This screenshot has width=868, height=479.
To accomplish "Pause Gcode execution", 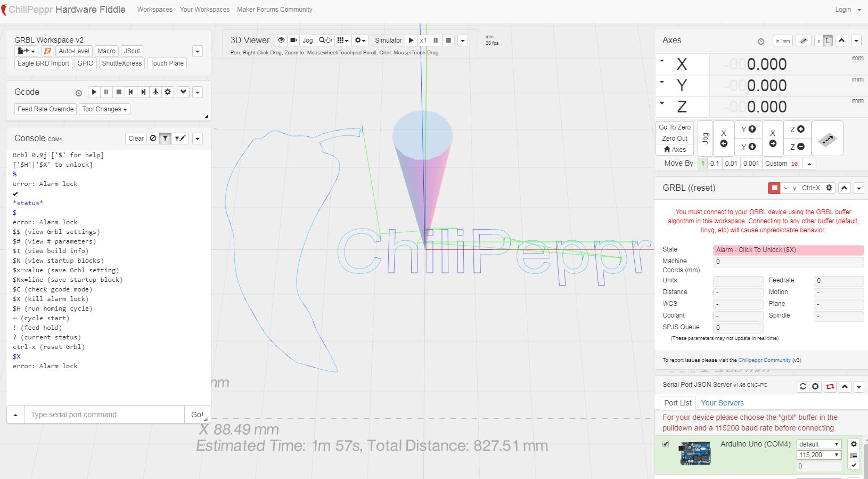I will pyautogui.click(x=106, y=92).
